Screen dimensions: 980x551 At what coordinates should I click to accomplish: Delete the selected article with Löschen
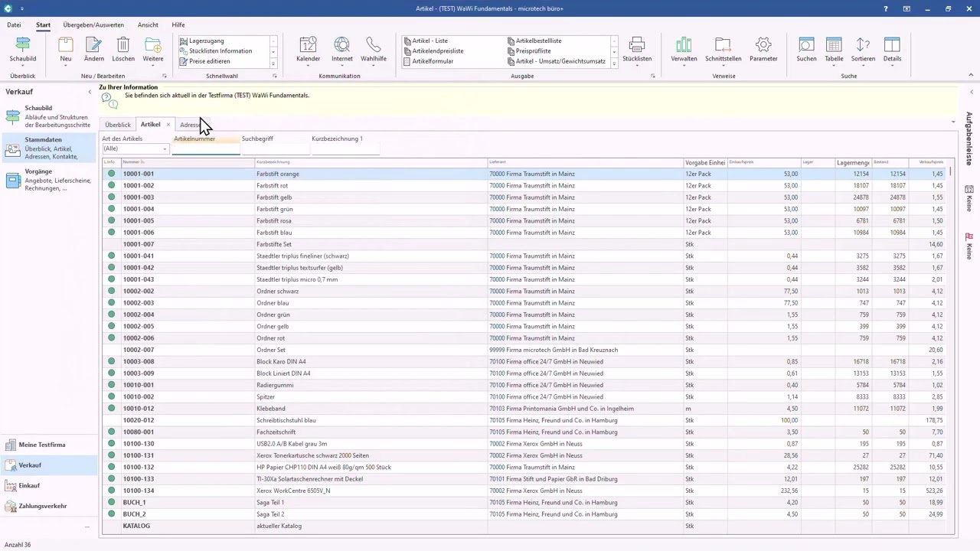123,51
